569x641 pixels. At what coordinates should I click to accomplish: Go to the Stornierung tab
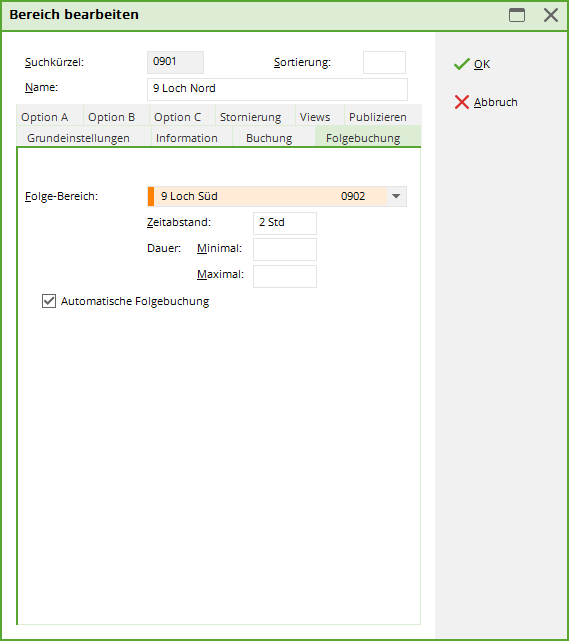(251, 117)
